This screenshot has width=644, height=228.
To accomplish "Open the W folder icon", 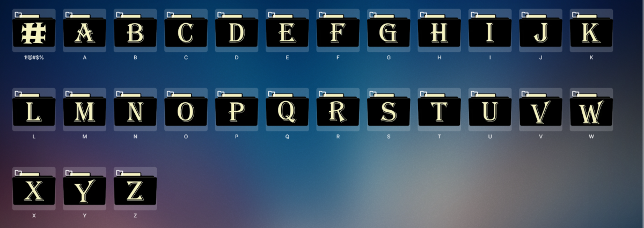I will [591, 110].
